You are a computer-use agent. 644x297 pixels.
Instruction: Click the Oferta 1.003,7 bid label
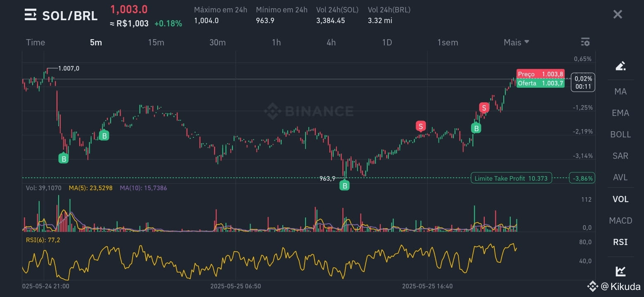[x=540, y=83]
